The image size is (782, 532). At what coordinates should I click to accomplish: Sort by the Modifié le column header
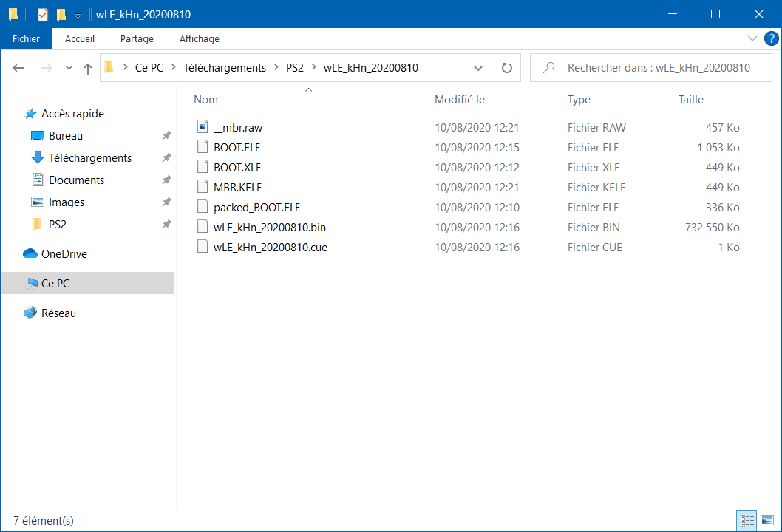[x=459, y=100]
